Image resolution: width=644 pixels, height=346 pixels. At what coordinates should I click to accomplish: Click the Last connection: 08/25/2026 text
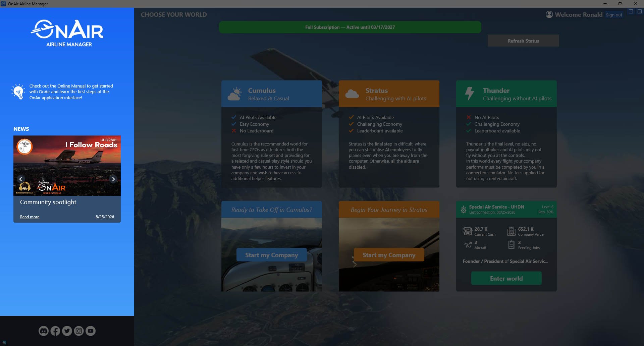492,212
